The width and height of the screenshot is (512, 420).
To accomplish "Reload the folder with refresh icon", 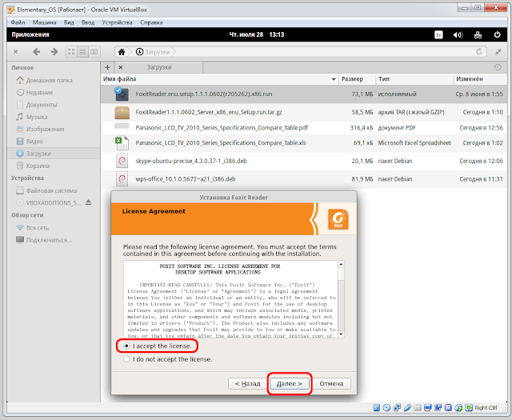I will coord(479,52).
